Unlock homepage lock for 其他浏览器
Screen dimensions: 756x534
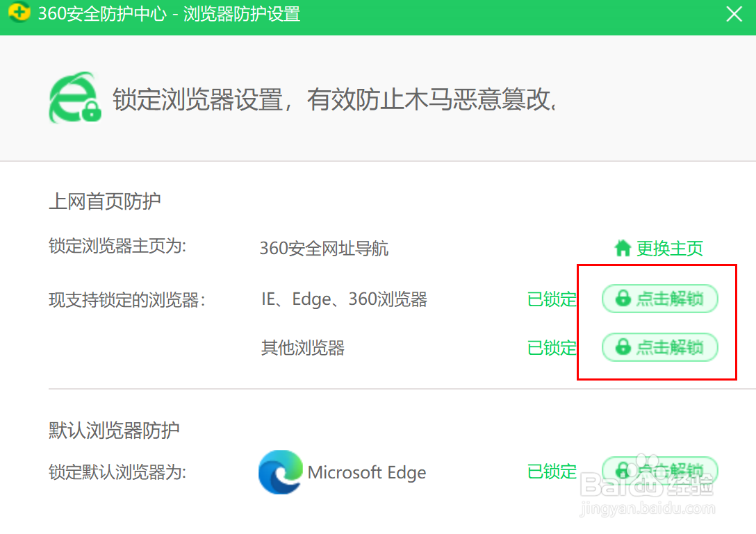point(659,347)
